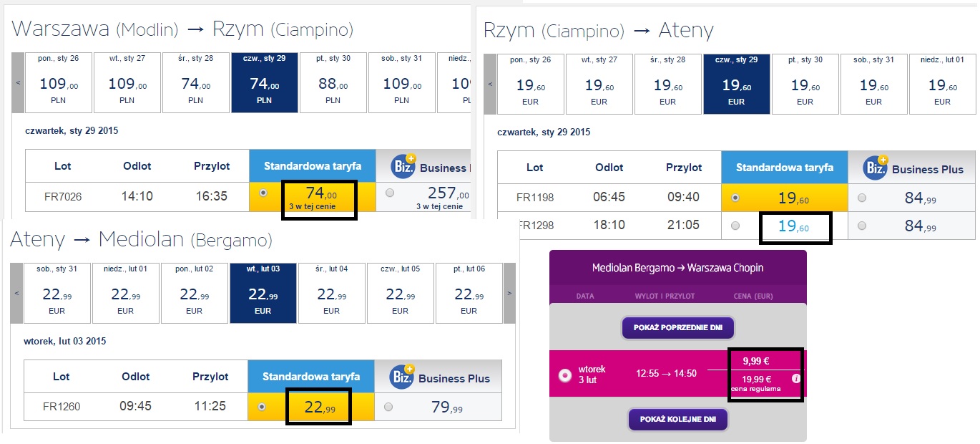Click previous dates arrow in Ateny–Mediolan carousel
Screen dimensions: 980x444
(x=16, y=293)
